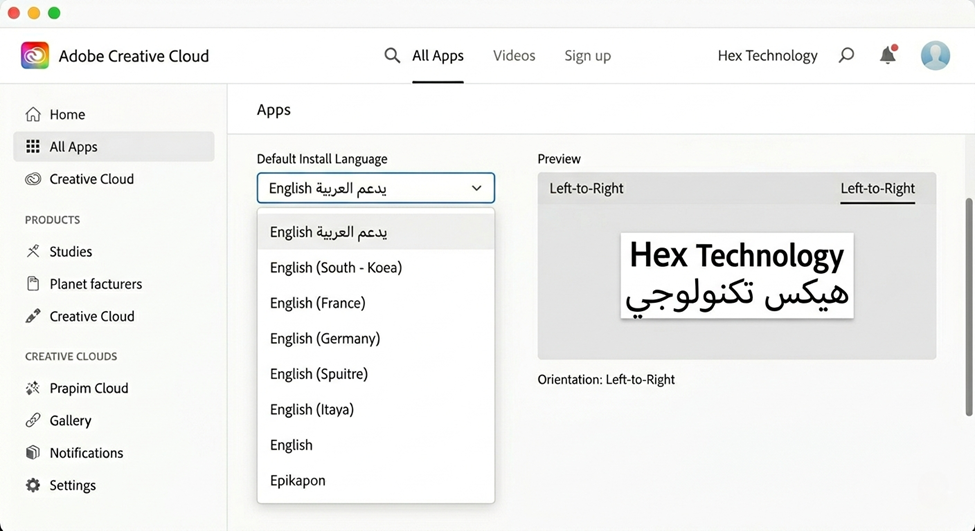Open Settings sidebar label

click(x=73, y=485)
